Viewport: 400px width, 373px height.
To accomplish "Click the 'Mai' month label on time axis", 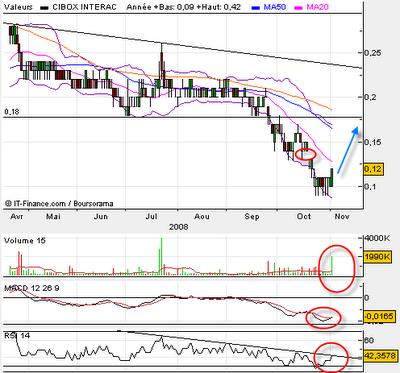I will pos(53,216).
